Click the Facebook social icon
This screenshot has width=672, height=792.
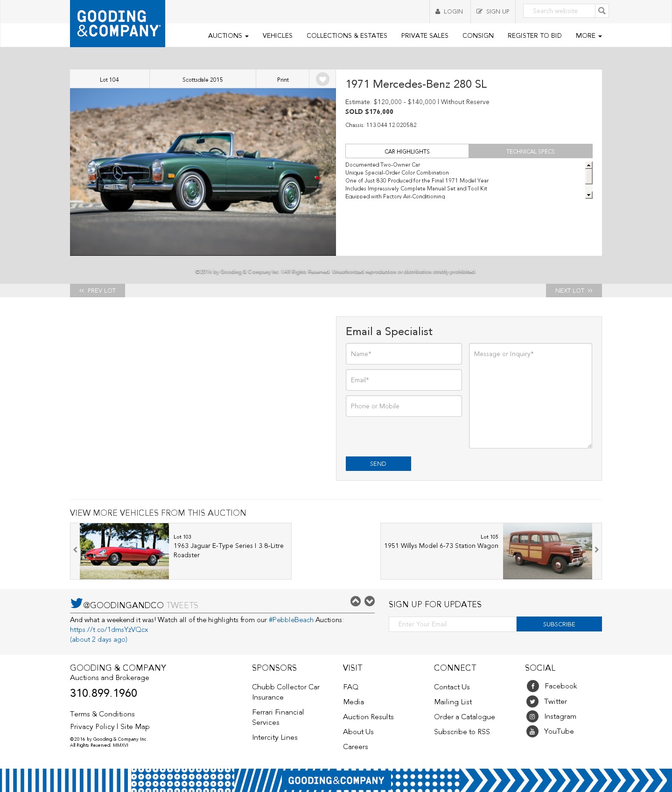pos(532,686)
